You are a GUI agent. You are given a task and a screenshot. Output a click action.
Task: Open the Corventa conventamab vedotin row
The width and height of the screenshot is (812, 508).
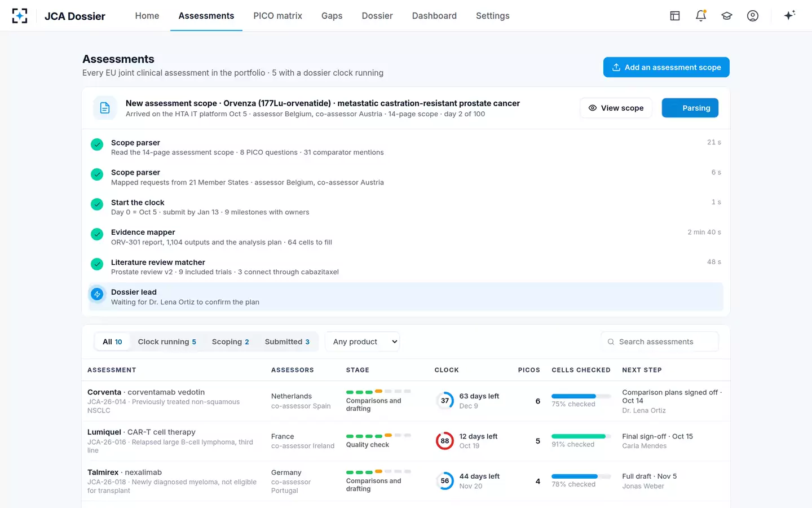(406, 401)
